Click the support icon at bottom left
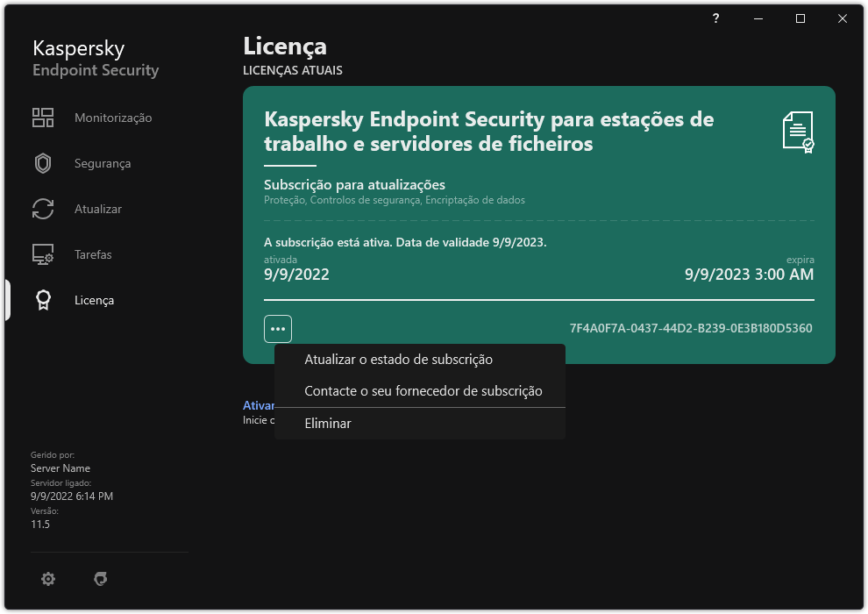Viewport: 868px width, 614px height. pyautogui.click(x=101, y=579)
